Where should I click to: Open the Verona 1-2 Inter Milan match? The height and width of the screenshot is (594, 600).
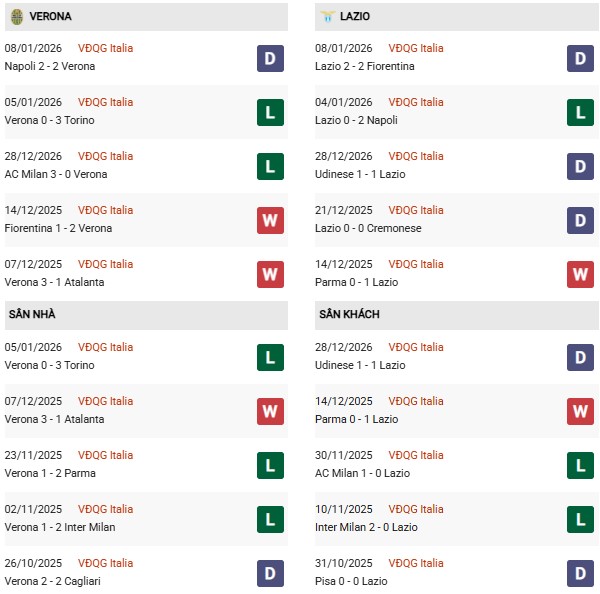click(x=60, y=527)
